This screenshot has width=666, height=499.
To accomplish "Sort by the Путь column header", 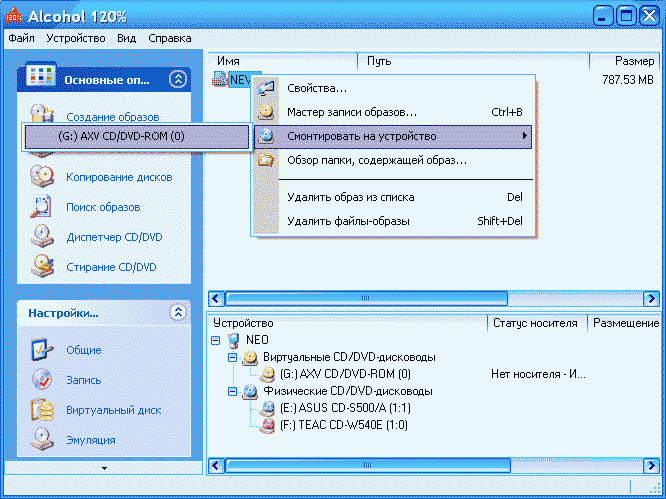I will tap(474, 61).
